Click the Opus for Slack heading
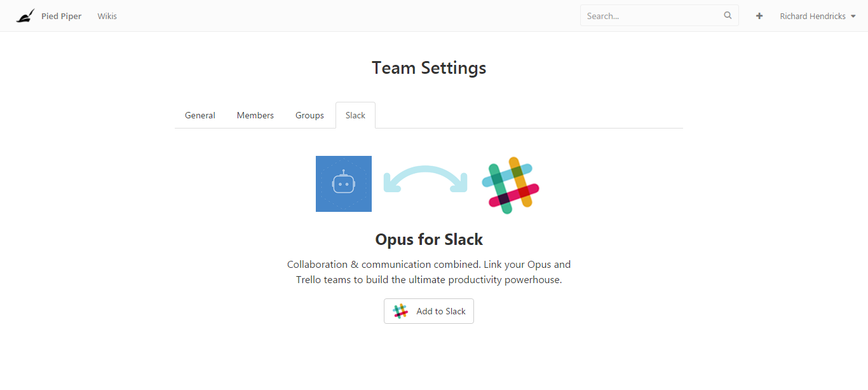Screen dimensions: 868x390 pos(429,239)
